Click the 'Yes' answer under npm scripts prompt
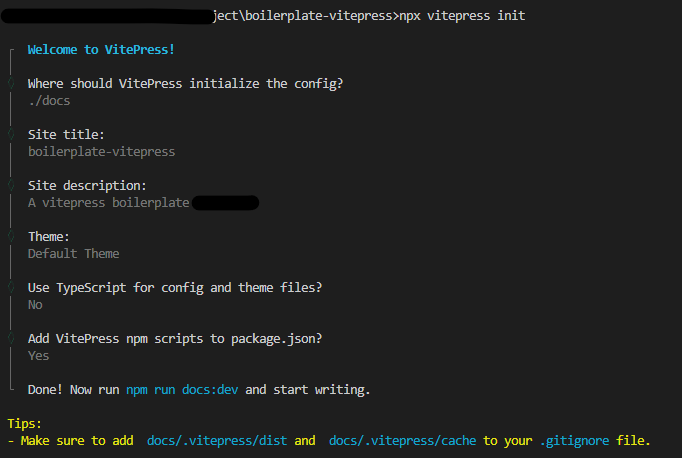Screen dimensions: 682x458 [x=39, y=356]
